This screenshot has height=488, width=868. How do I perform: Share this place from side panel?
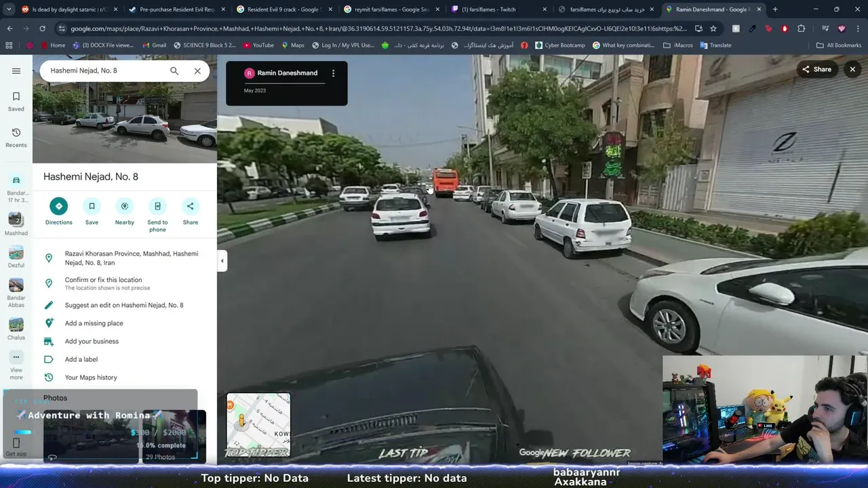(191, 212)
